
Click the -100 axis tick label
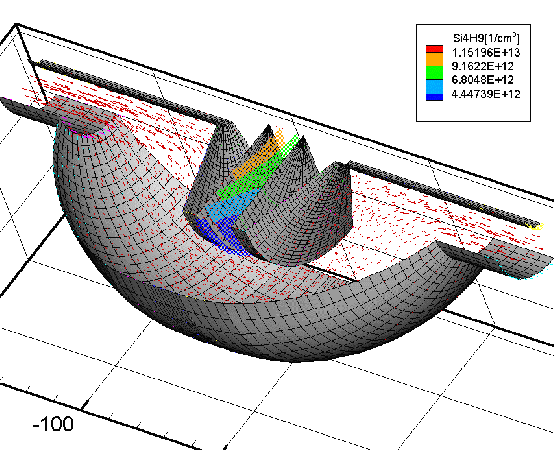click(53, 423)
